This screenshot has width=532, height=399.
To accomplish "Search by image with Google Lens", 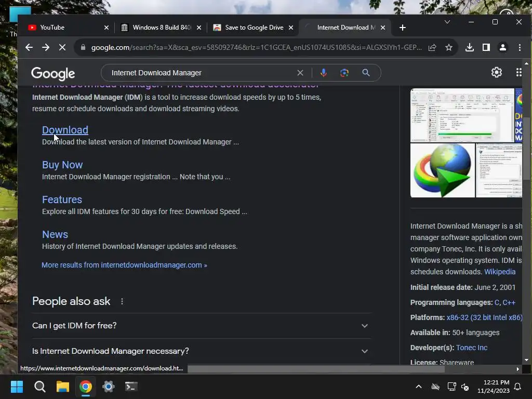I will pyautogui.click(x=344, y=73).
